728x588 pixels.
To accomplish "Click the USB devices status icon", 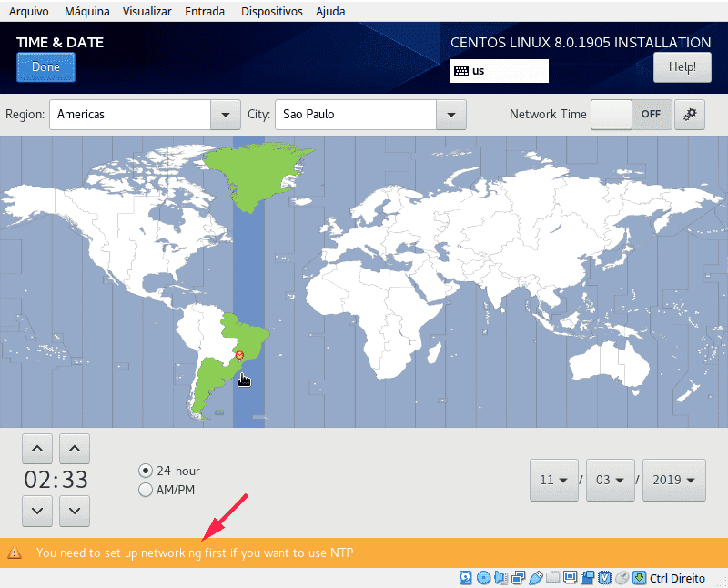I will point(535,578).
